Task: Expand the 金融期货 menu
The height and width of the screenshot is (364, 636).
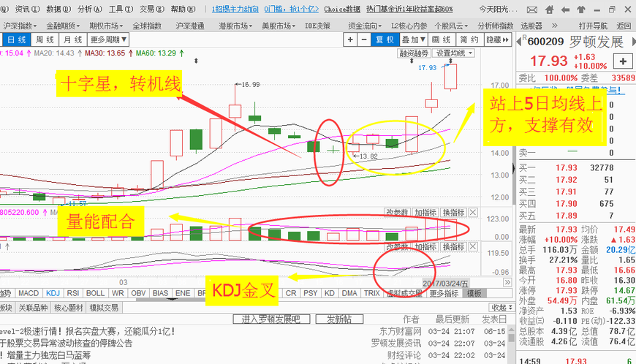Action: 63,26
